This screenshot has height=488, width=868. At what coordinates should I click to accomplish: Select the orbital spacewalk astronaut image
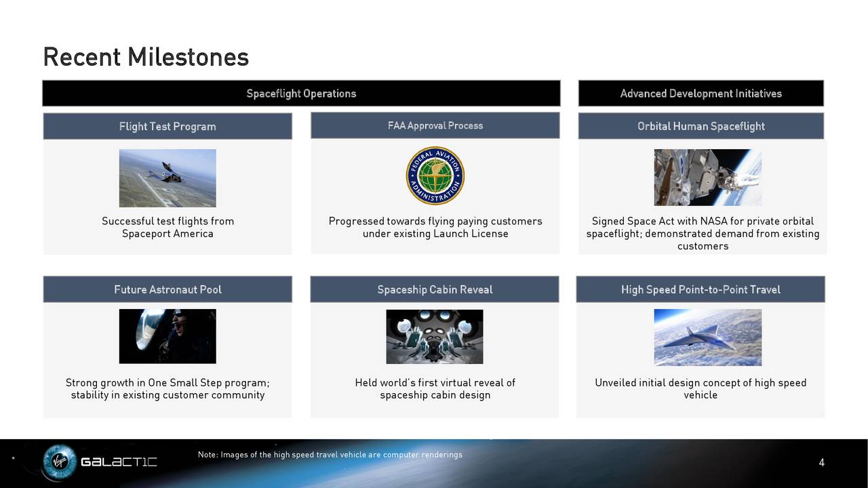tap(707, 178)
